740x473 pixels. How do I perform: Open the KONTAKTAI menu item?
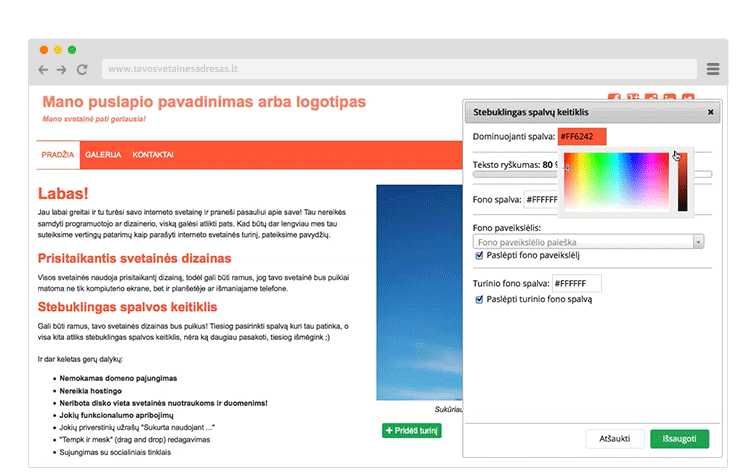tap(153, 155)
